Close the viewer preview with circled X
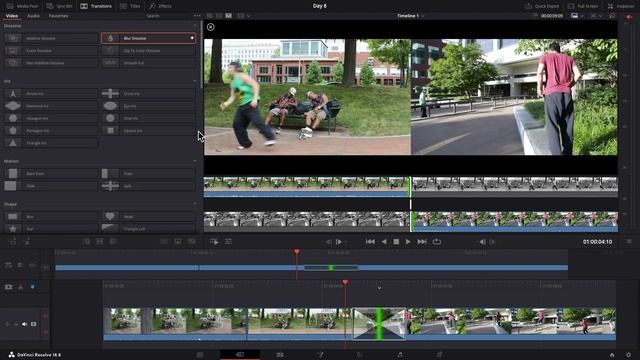Image resolution: width=640 pixels, height=360 pixels. [211, 27]
